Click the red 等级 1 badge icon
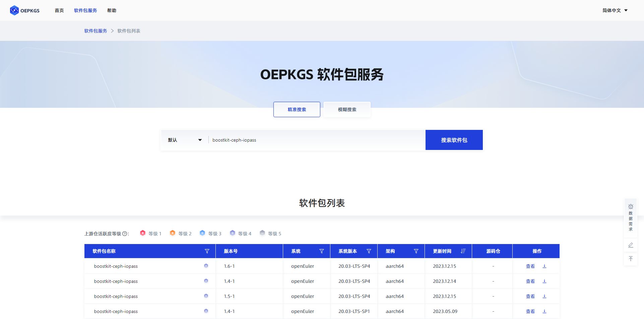 (143, 233)
